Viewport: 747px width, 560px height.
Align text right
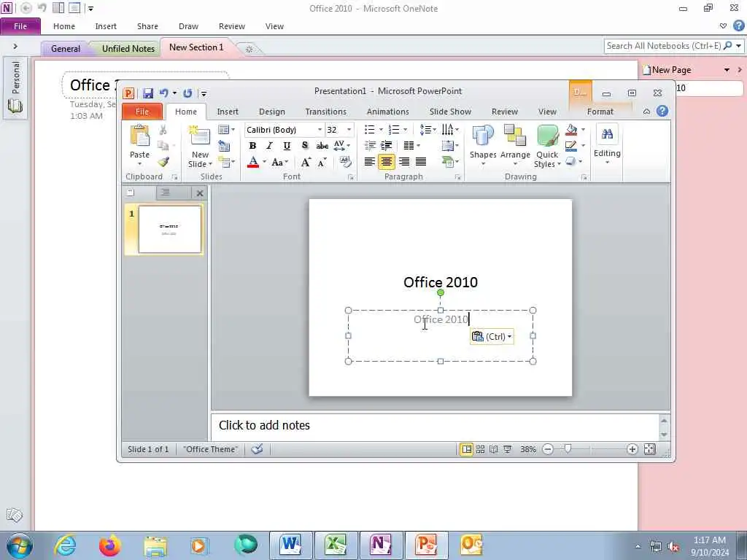coord(404,162)
